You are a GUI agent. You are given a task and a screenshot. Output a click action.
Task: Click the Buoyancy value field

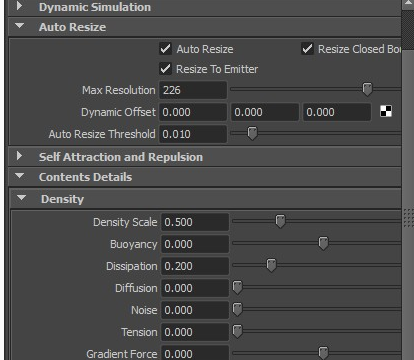pos(195,244)
